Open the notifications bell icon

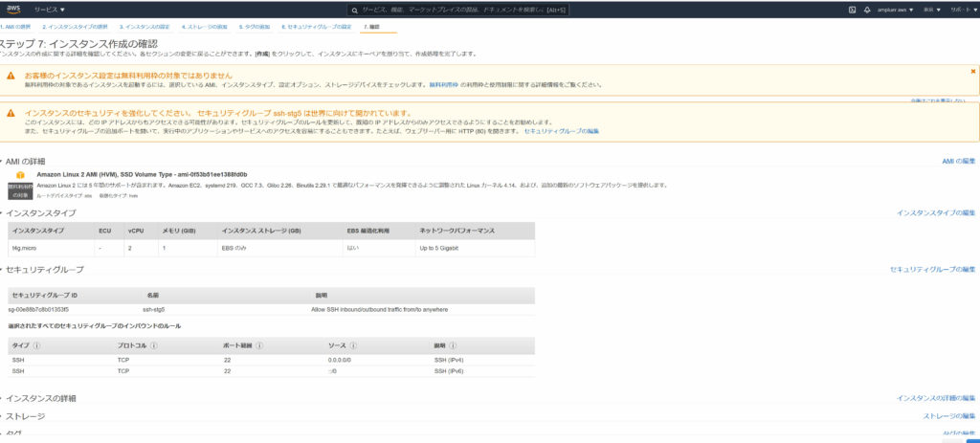tap(867, 10)
